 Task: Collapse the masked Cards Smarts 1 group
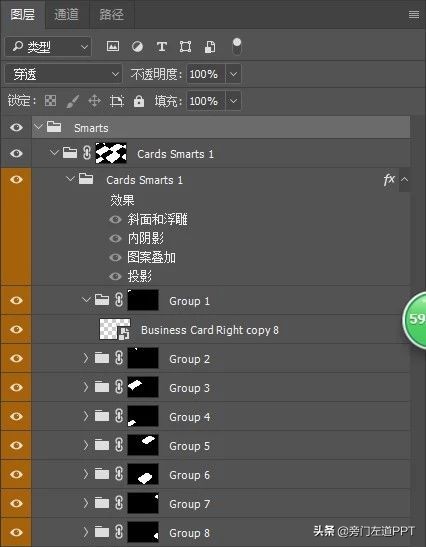tap(54, 153)
